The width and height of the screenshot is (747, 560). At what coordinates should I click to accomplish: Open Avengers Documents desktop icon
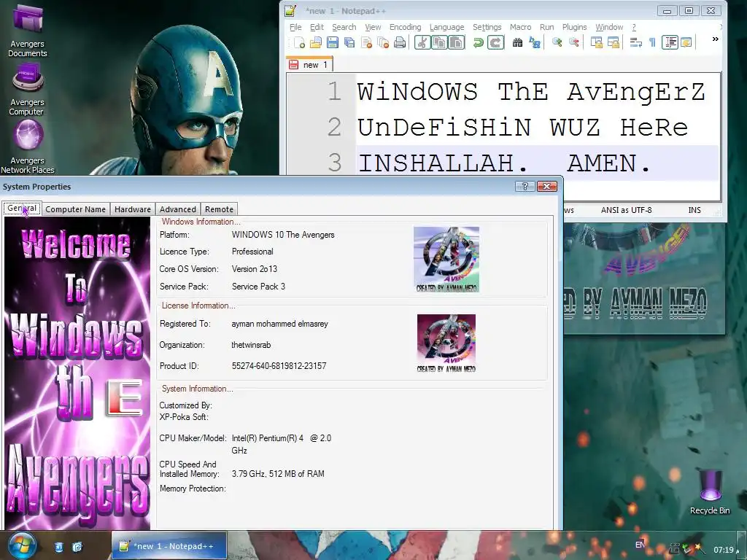tap(27, 29)
